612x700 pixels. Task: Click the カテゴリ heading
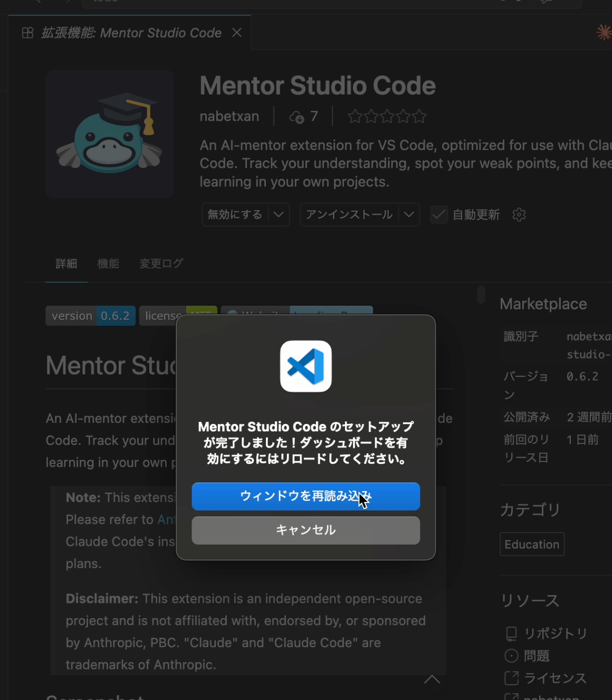tap(530, 509)
